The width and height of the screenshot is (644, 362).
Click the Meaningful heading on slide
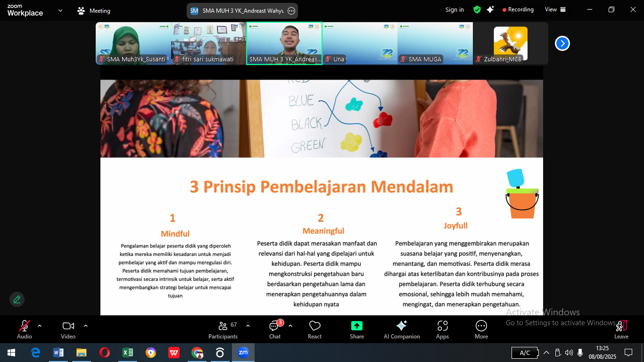pyautogui.click(x=323, y=231)
